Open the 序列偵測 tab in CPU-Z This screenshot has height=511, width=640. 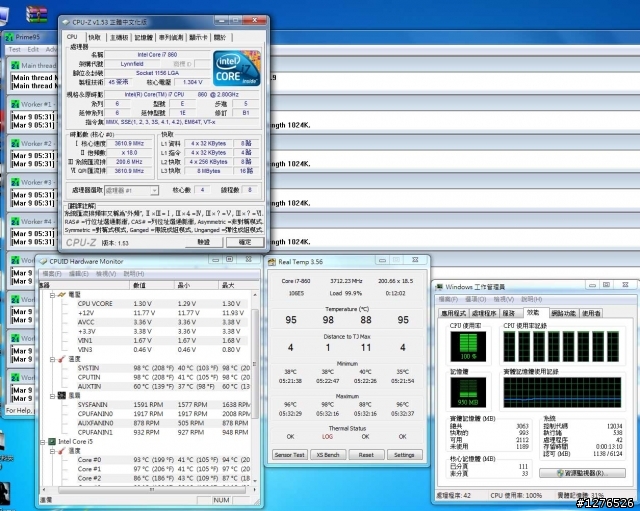pyautogui.click(x=171, y=38)
